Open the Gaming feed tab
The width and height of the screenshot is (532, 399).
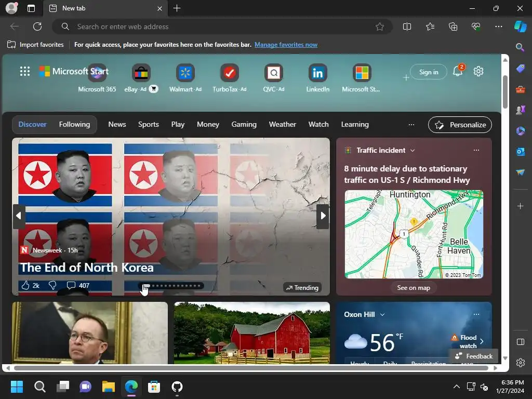244,125
